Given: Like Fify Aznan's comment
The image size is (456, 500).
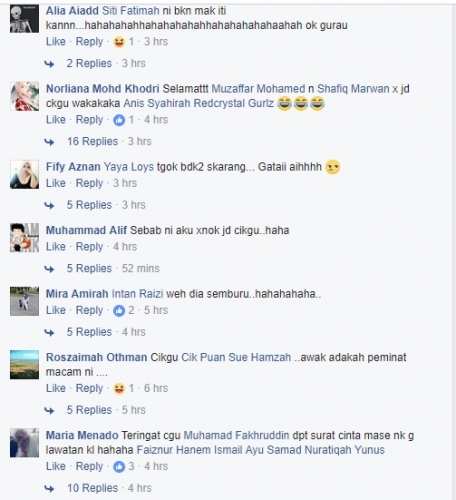Looking at the screenshot, I should click(56, 183).
